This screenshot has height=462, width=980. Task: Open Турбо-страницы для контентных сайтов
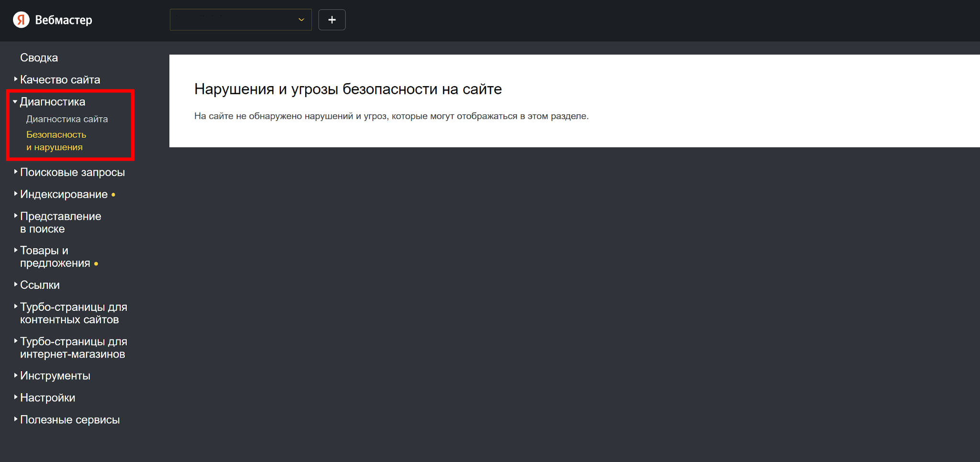[74, 313]
